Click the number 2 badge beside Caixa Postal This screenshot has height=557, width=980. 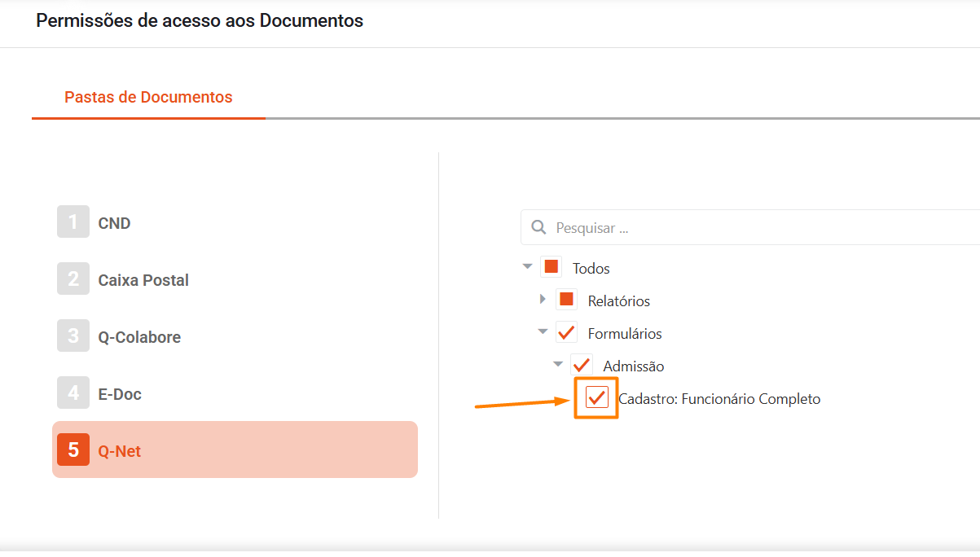tap(73, 279)
